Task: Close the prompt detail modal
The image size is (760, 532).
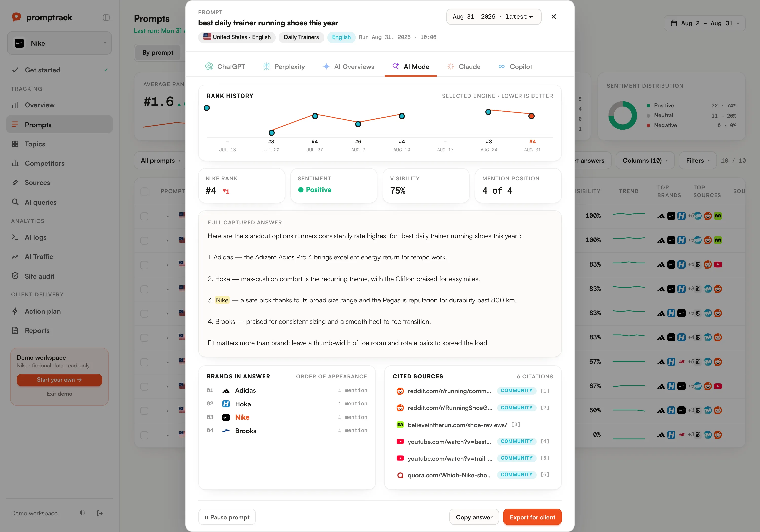Action: click(554, 16)
